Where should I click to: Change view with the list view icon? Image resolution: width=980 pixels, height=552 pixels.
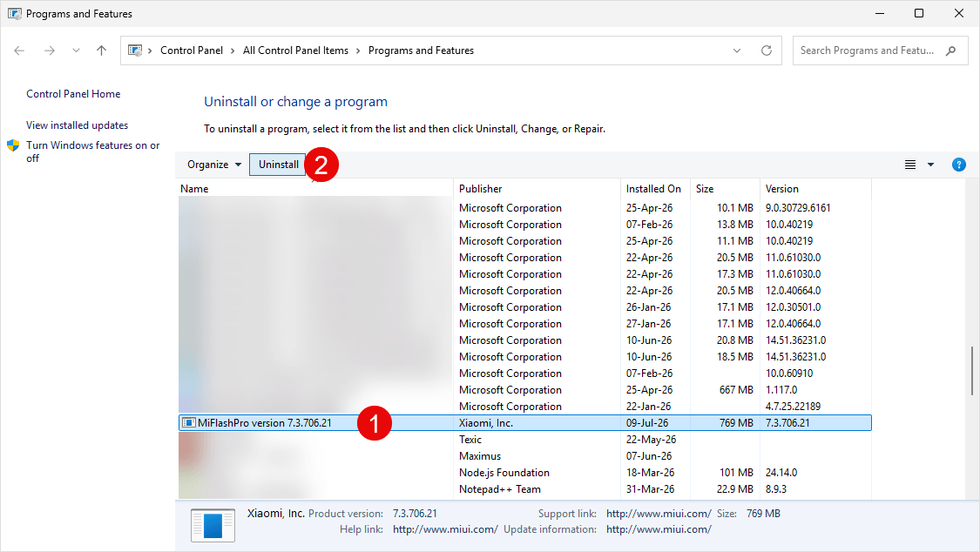tap(910, 165)
